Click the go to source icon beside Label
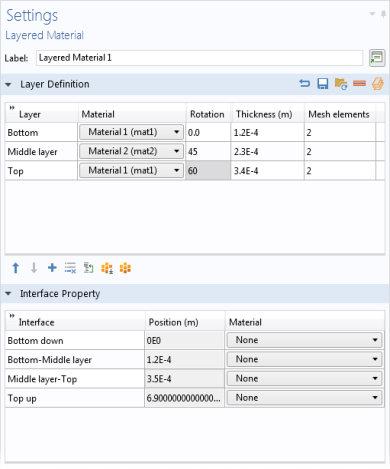The height and width of the screenshot is (469, 390). (377, 58)
